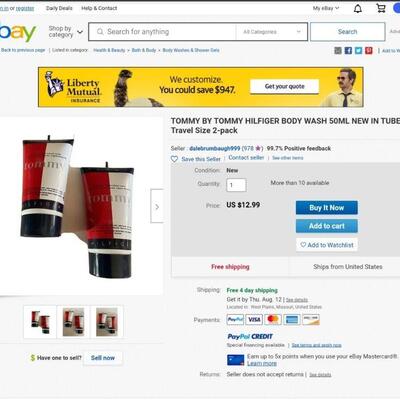This screenshot has height=400, width=400.
Task: Open Daily Deals menu item
Action: pyautogui.click(x=59, y=8)
